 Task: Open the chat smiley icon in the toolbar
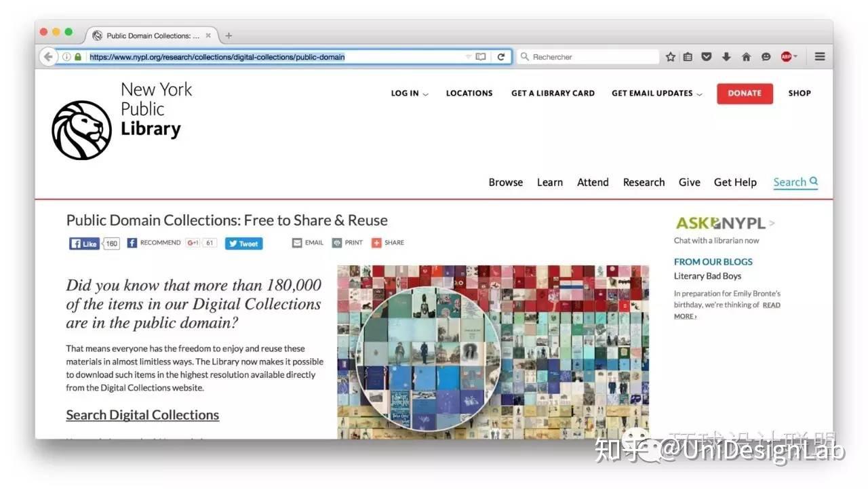(x=766, y=57)
